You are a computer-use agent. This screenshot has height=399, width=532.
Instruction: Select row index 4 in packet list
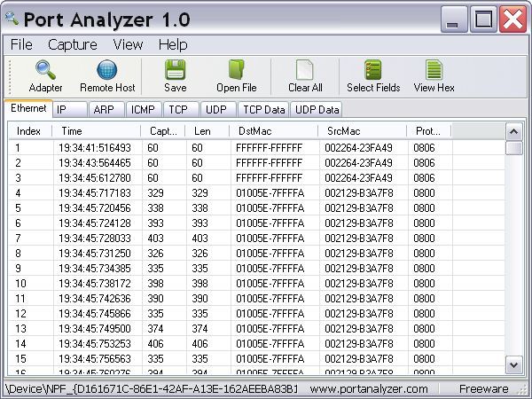click(x=256, y=193)
